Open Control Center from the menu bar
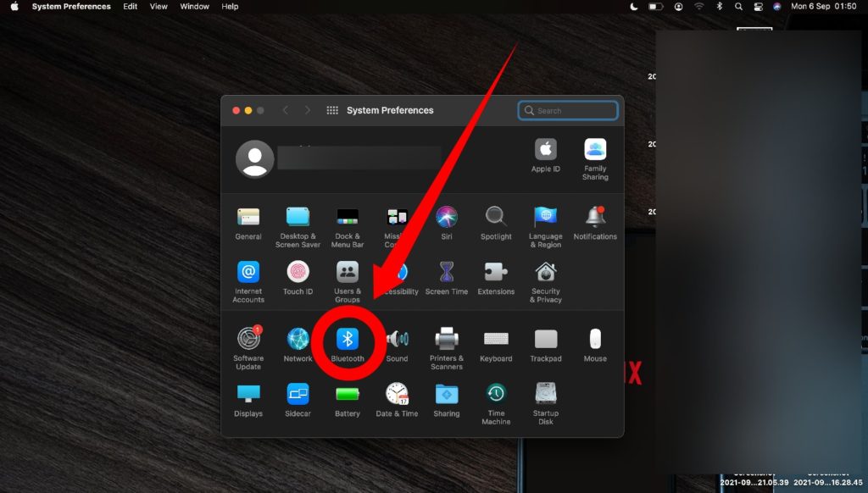The image size is (868, 493). [x=758, y=7]
